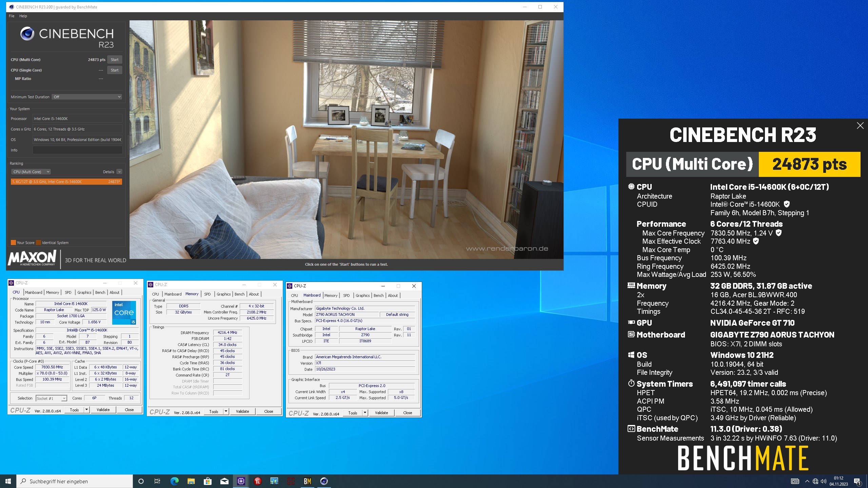The image size is (868, 488).
Task: Click the dark red knot taskbar icon
Action: pos(291,481)
